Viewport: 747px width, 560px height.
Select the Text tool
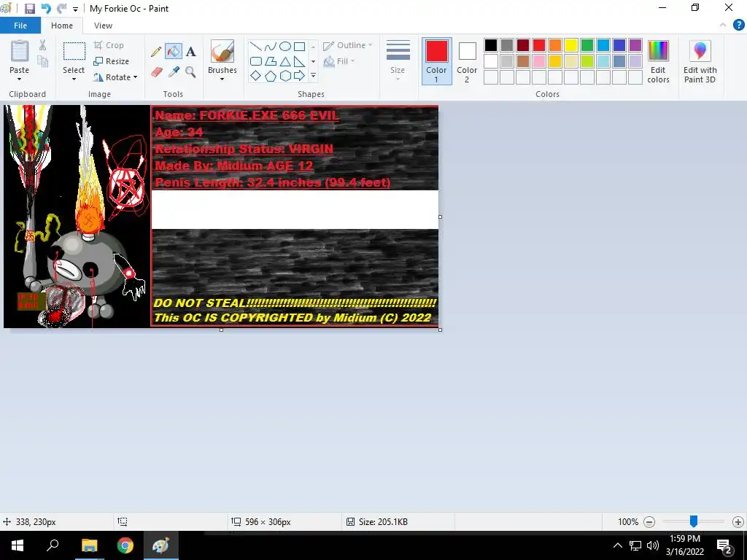(190, 52)
